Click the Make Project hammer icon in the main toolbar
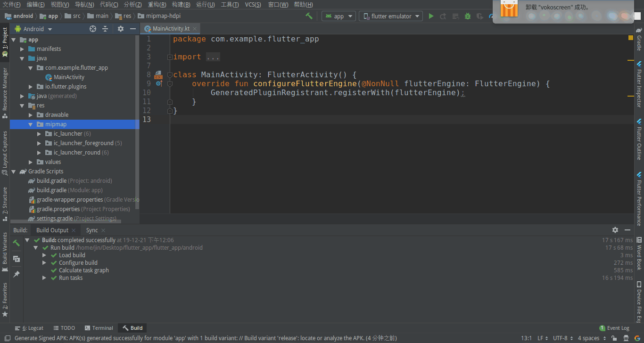 coord(309,16)
